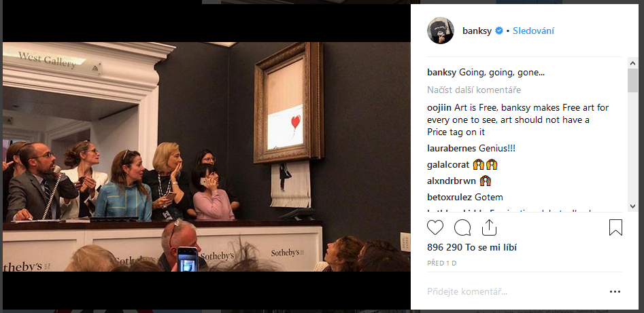Load more comments via Načíst další komentáře
Viewport: 644px width, 313px height.
click(x=474, y=90)
